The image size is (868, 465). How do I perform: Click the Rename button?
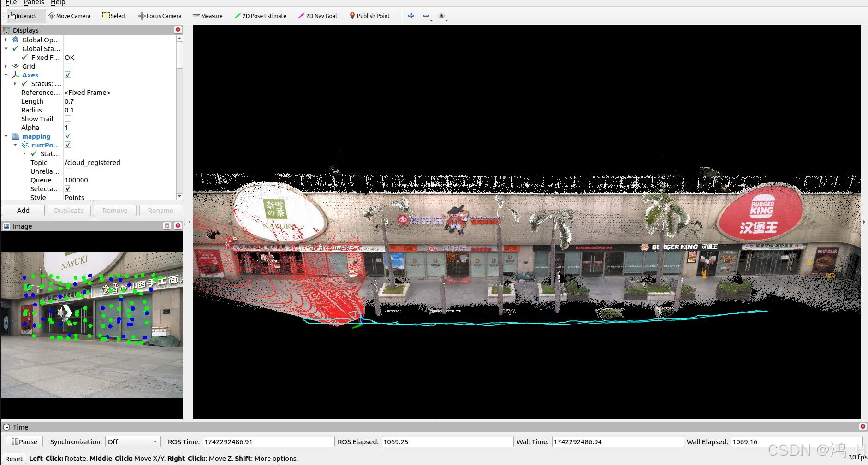tap(161, 210)
